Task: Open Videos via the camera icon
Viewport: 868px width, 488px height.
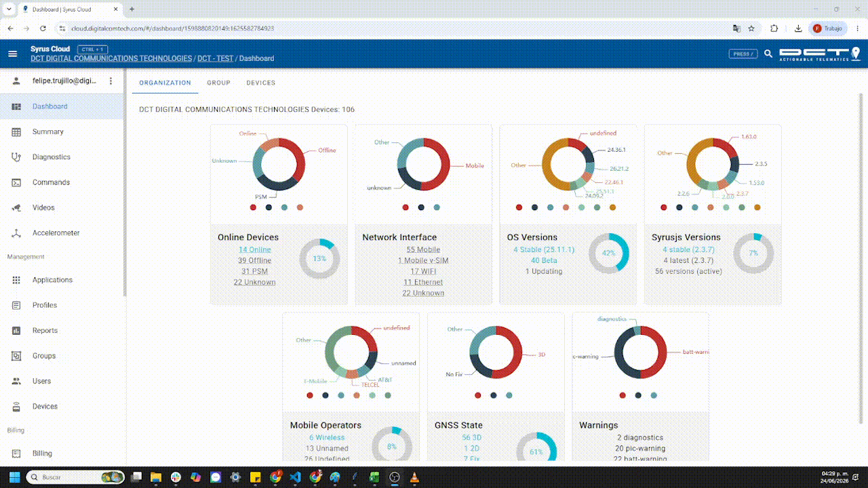Action: pyautogui.click(x=17, y=207)
